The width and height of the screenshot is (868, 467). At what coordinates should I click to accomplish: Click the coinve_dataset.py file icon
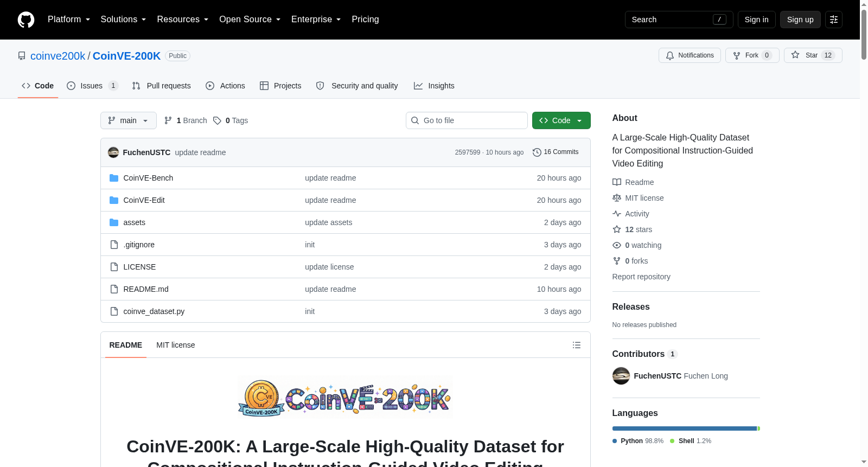click(114, 311)
